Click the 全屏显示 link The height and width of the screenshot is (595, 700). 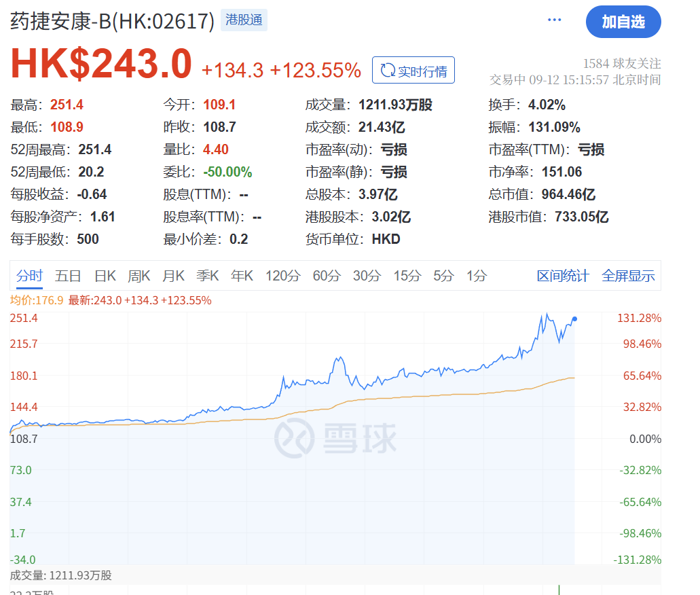(628, 276)
